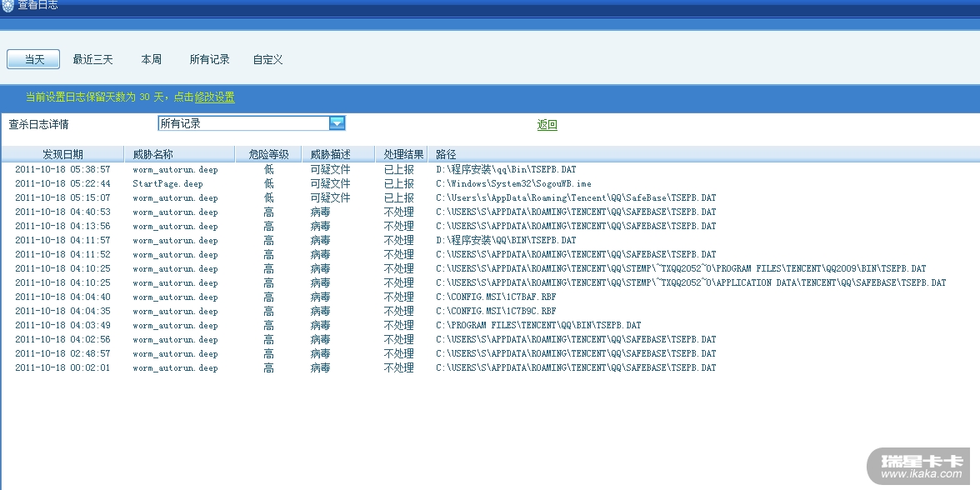Click threat name StartPage.deep
980x490 pixels.
(167, 183)
